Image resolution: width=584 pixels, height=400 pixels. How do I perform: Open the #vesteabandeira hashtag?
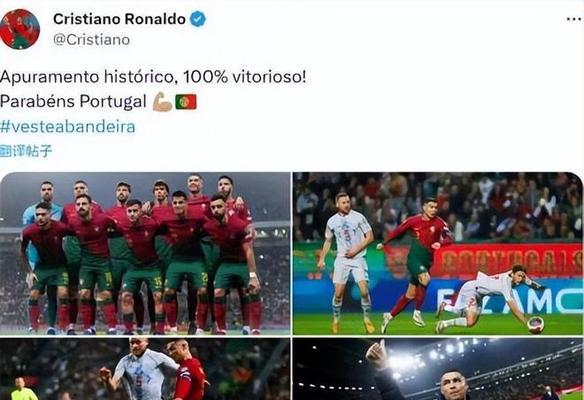(67, 127)
